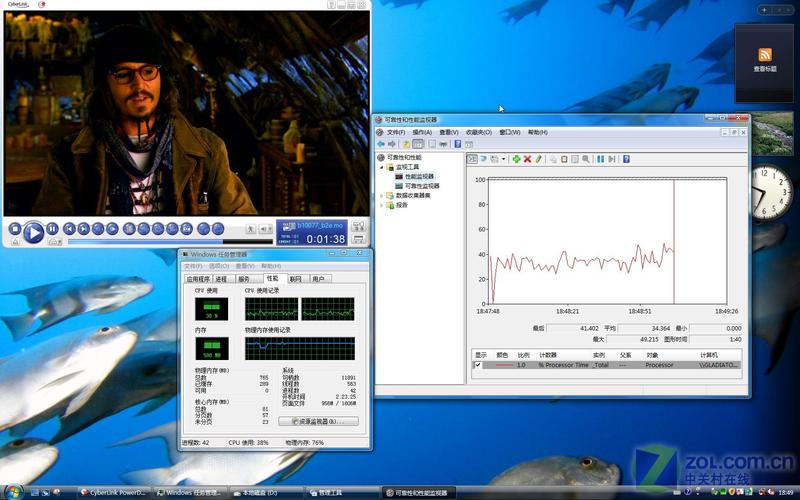Click 本地磁盘 (D:) taskbar button
The height and width of the screenshot is (500, 800).
(265, 492)
